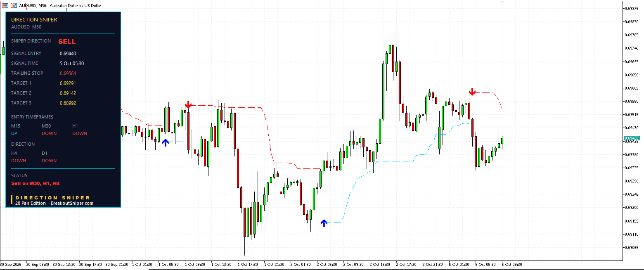Click the TRAILING STOP label
The image size is (644, 270).
27,73
